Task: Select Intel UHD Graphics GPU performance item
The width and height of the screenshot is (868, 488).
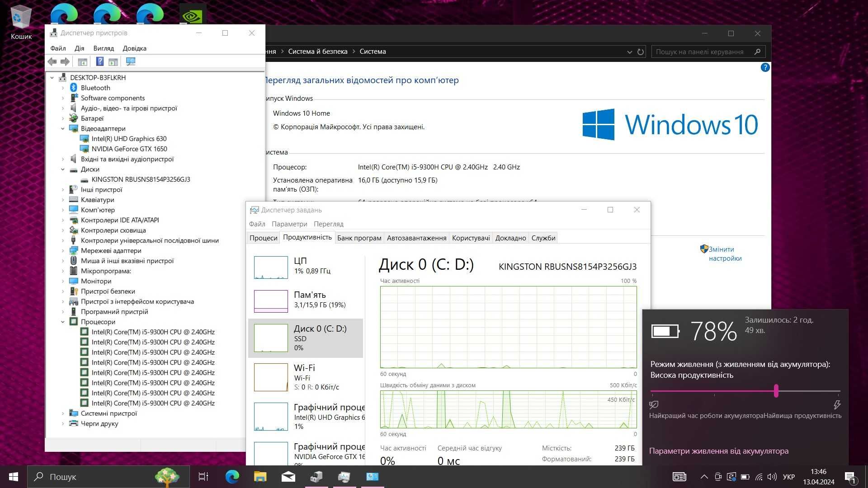Action: (x=306, y=416)
